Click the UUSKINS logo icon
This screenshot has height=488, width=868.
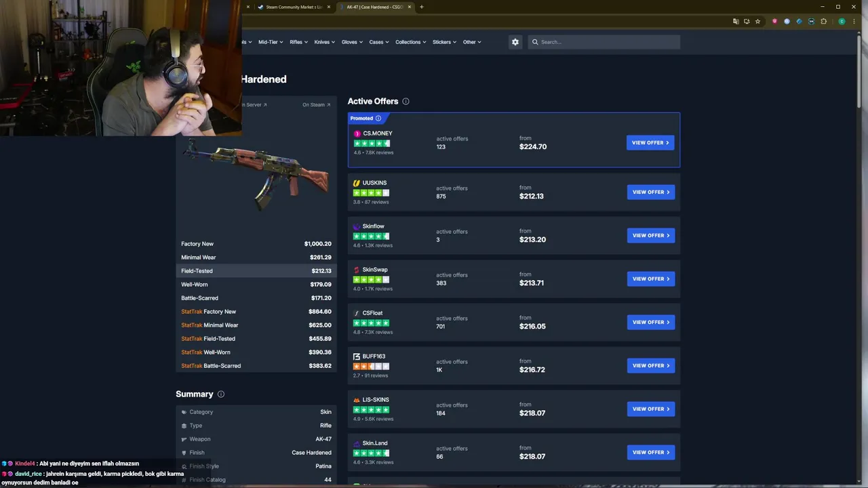[357, 183]
